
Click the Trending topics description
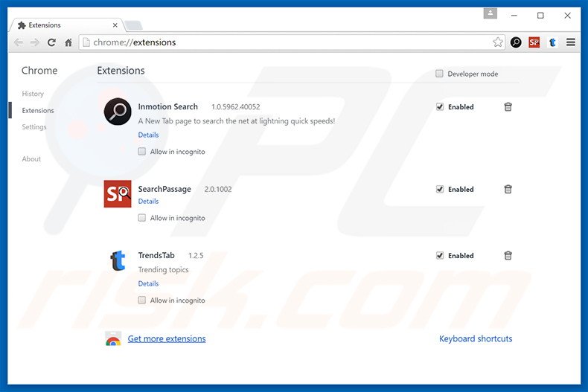[x=163, y=270]
